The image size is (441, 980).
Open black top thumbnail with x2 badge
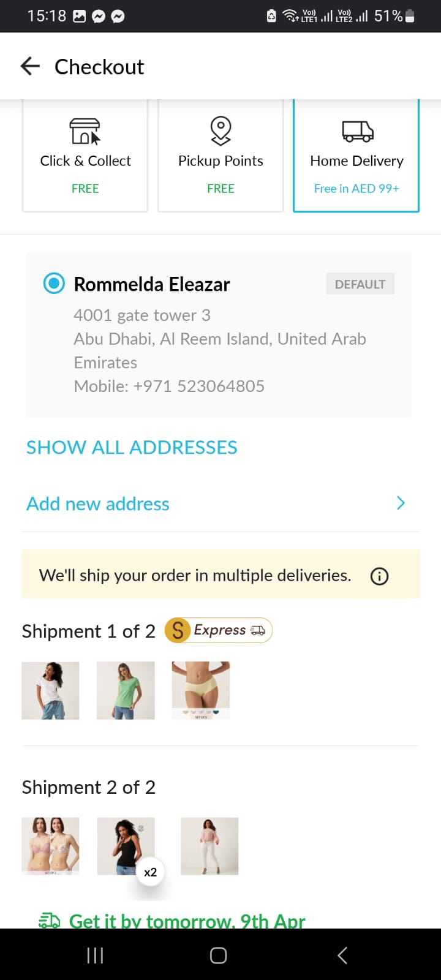point(126,846)
